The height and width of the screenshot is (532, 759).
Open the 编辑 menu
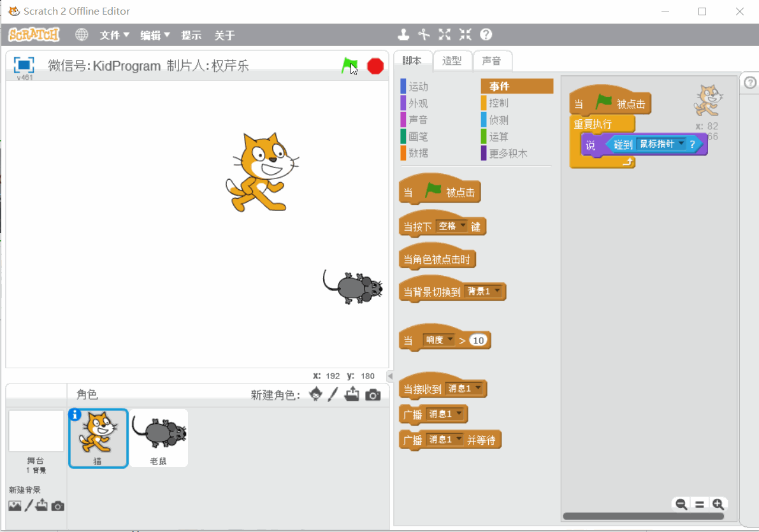point(155,35)
